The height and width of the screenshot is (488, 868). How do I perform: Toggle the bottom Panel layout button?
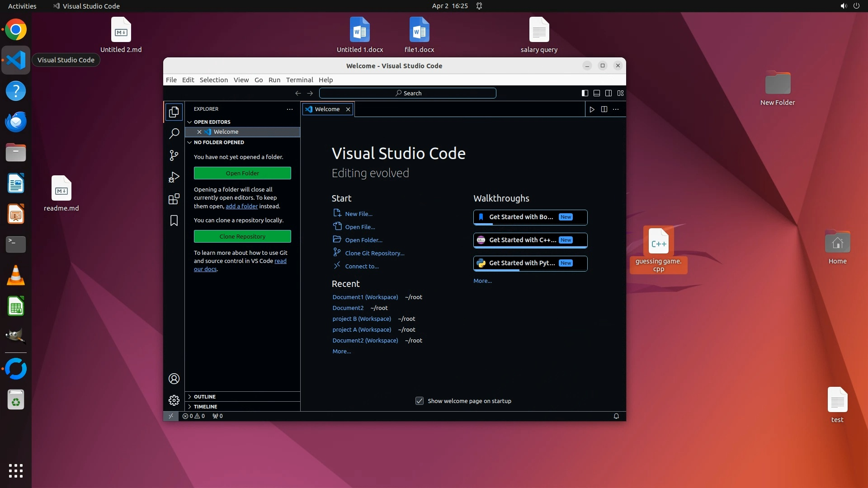(597, 93)
